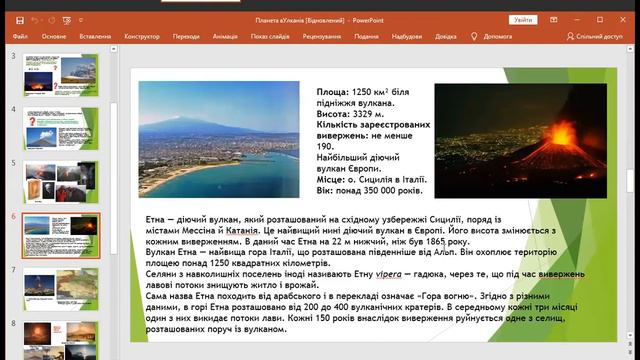640x360 pixels.
Task: Switch to the Подання tab
Action: [x=366, y=36]
